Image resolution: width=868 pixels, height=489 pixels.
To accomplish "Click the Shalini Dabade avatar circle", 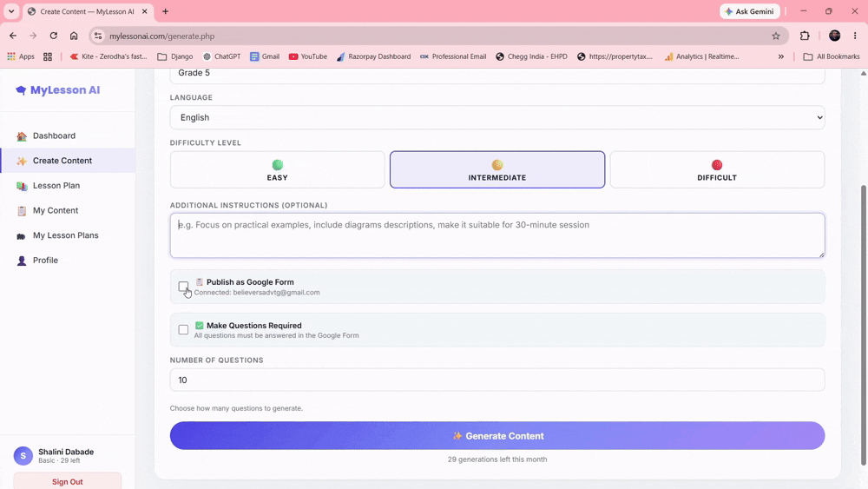I will [23, 456].
